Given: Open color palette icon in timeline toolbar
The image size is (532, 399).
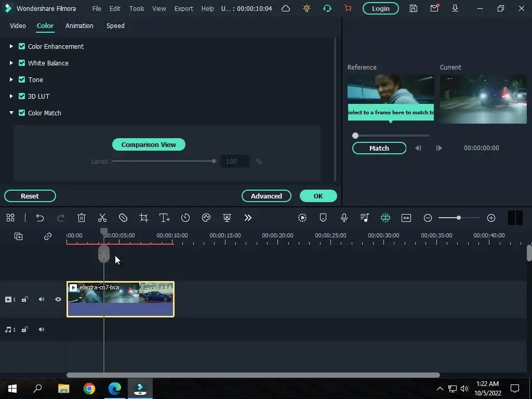Looking at the screenshot, I should tap(206, 218).
